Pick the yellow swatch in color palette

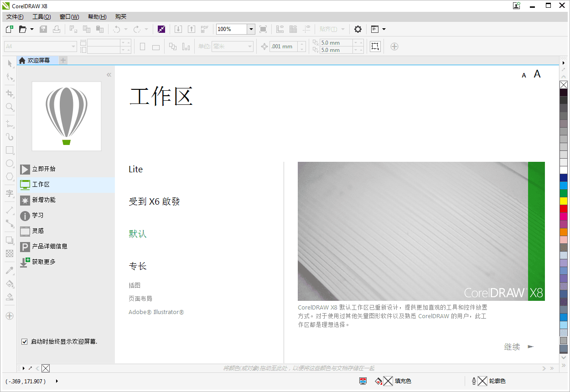(564, 201)
